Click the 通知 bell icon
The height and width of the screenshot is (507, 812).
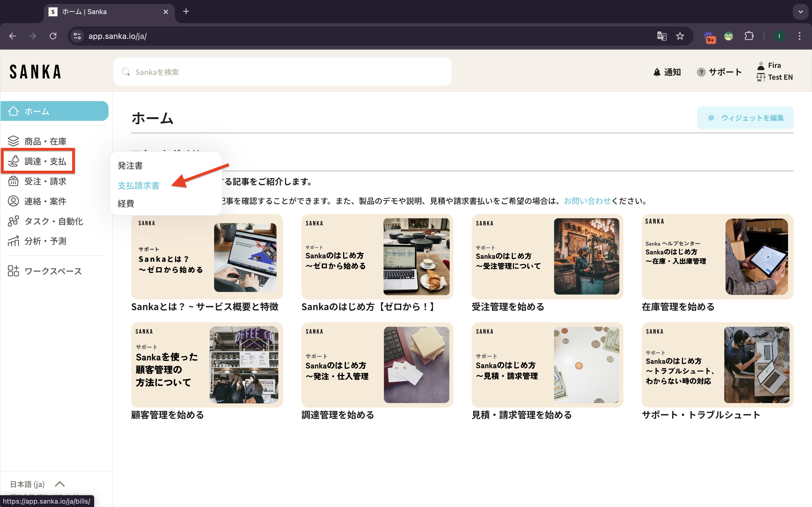(657, 72)
